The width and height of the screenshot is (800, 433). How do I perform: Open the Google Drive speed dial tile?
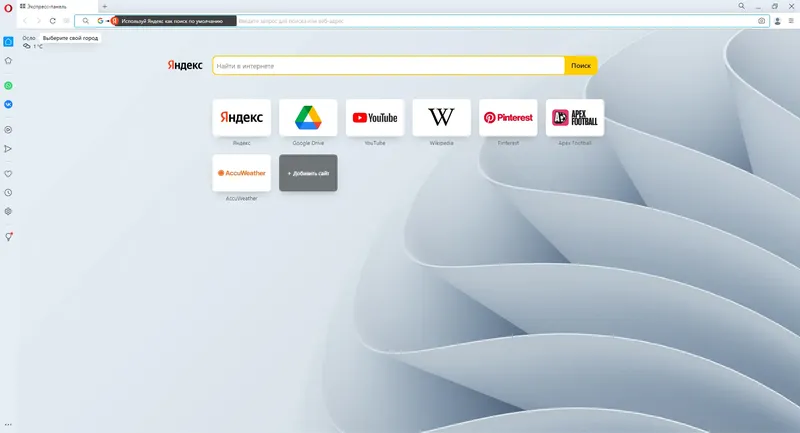pos(308,118)
